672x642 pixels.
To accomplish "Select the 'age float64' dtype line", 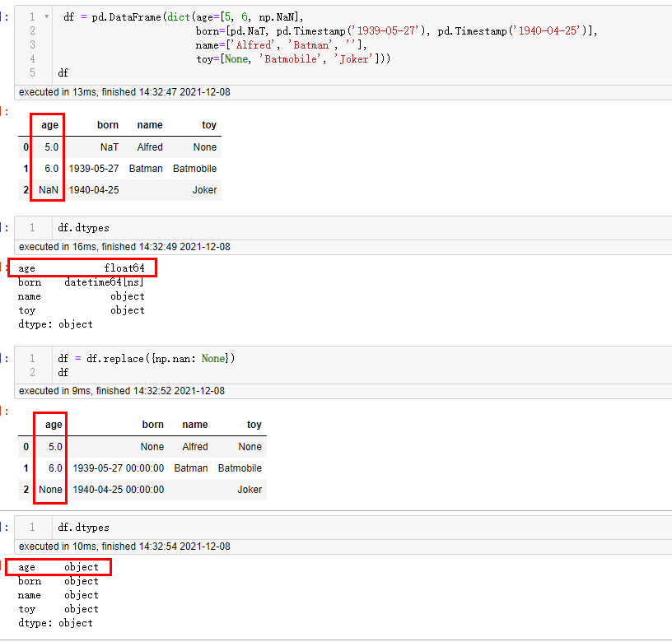I will pyautogui.click(x=82, y=267).
